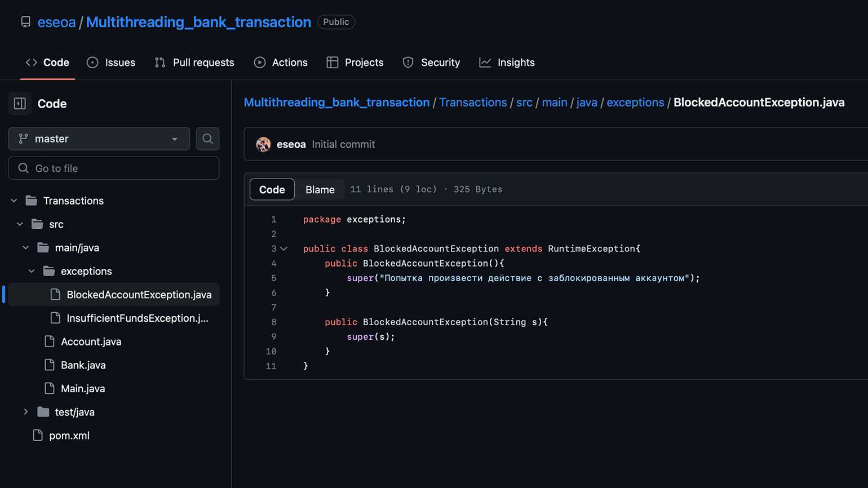This screenshot has width=868, height=488.
Task: Open the master branch dropdown
Action: click(99, 139)
